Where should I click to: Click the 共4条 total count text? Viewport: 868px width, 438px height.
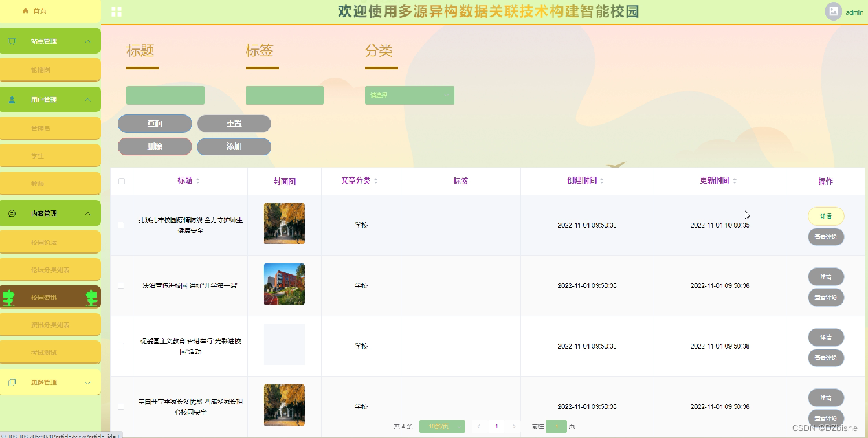coord(403,426)
